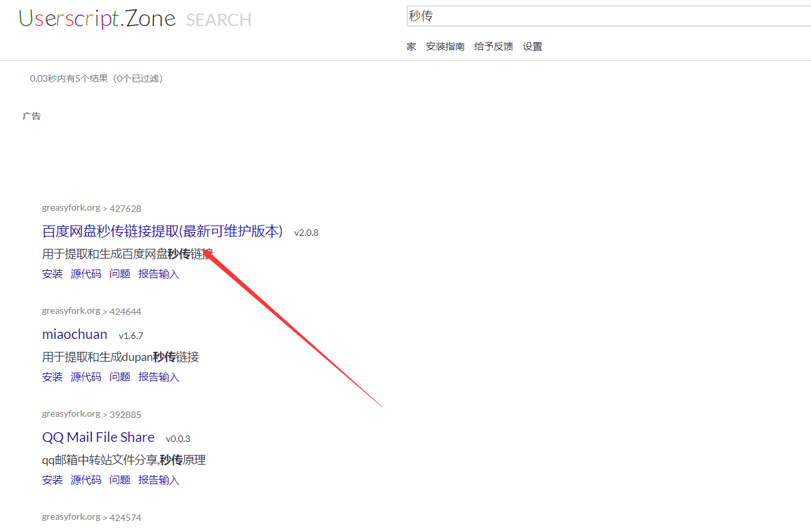Click 报告输入 under QQ Mail File Share

[x=159, y=480]
